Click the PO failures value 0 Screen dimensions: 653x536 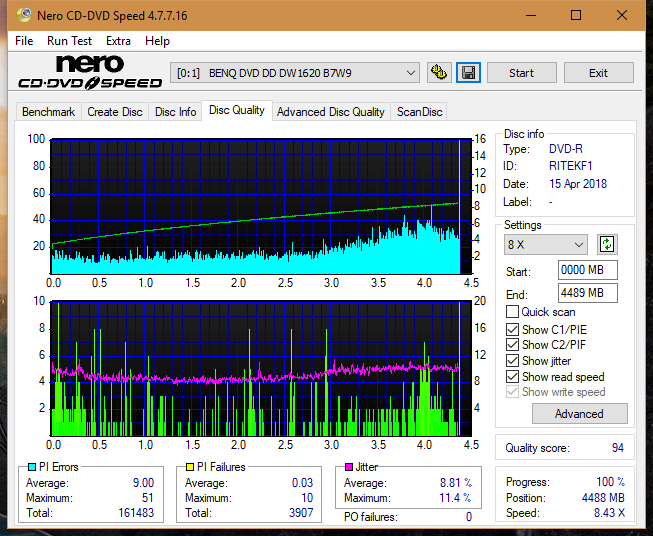coord(469,517)
